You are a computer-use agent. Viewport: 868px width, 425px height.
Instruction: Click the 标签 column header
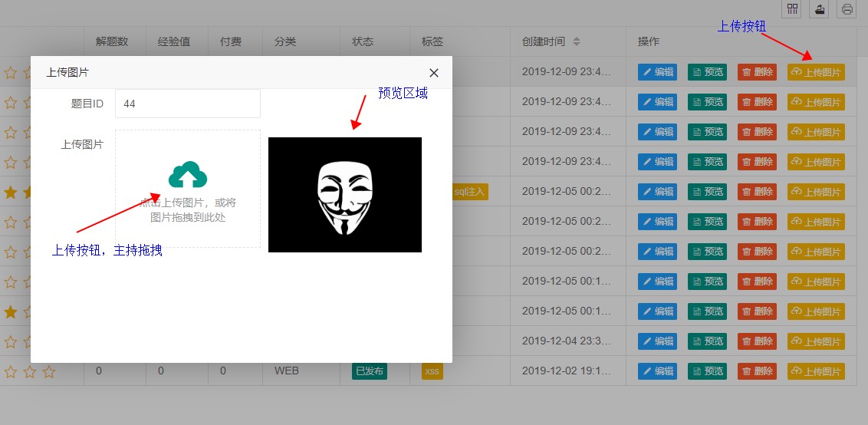tap(432, 41)
